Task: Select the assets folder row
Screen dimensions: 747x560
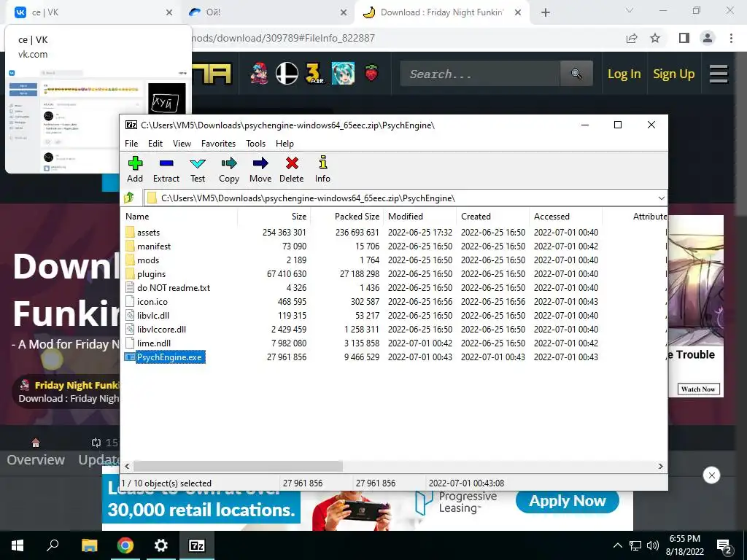Action: 393,233
